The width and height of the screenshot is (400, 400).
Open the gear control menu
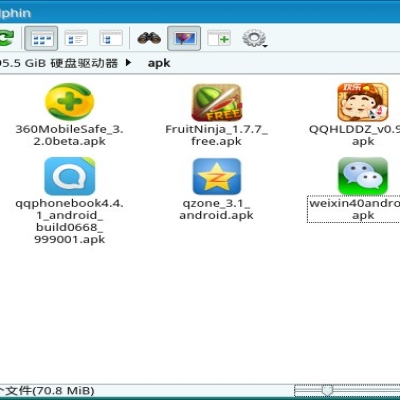(255, 38)
